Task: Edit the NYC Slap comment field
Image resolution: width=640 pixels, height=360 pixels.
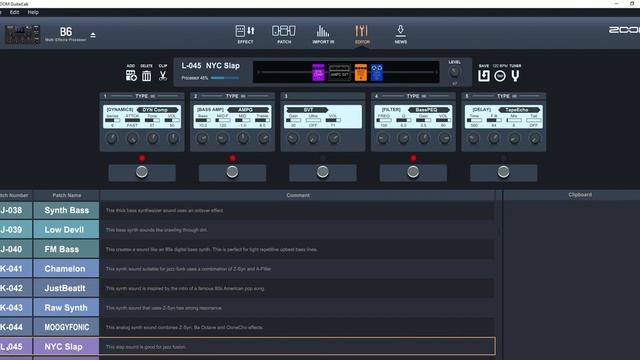Action: [298, 347]
